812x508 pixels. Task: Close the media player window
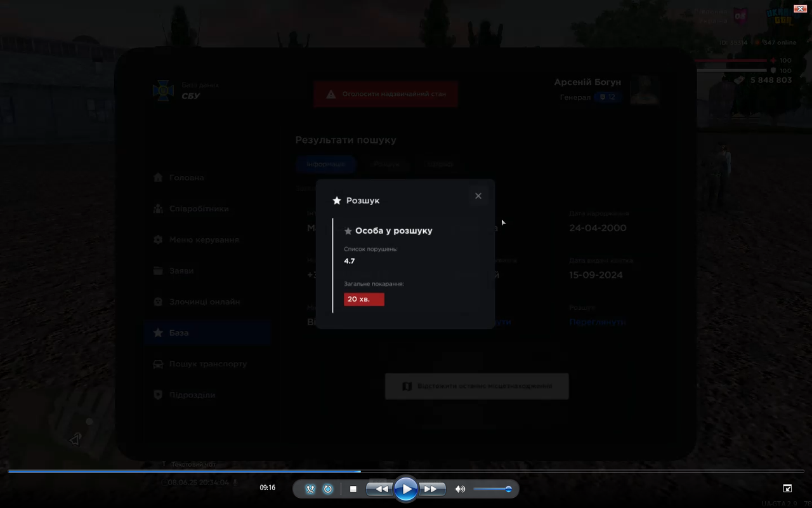[x=801, y=8]
